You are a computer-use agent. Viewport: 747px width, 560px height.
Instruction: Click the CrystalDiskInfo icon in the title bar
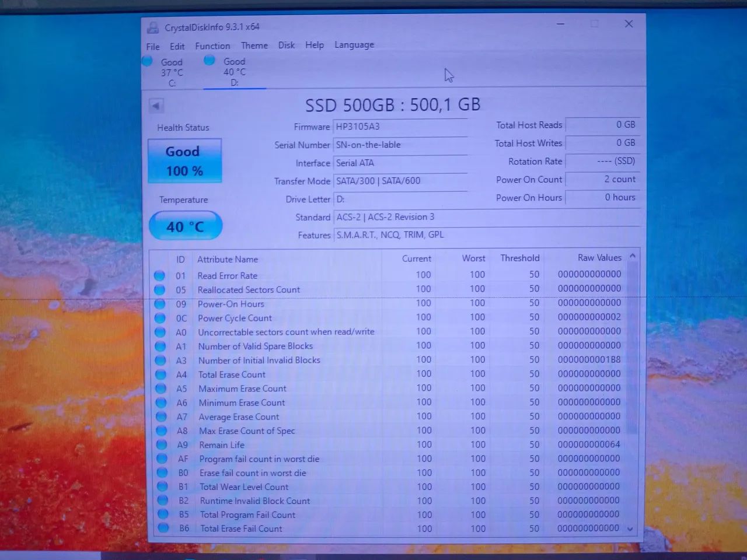tap(152, 27)
